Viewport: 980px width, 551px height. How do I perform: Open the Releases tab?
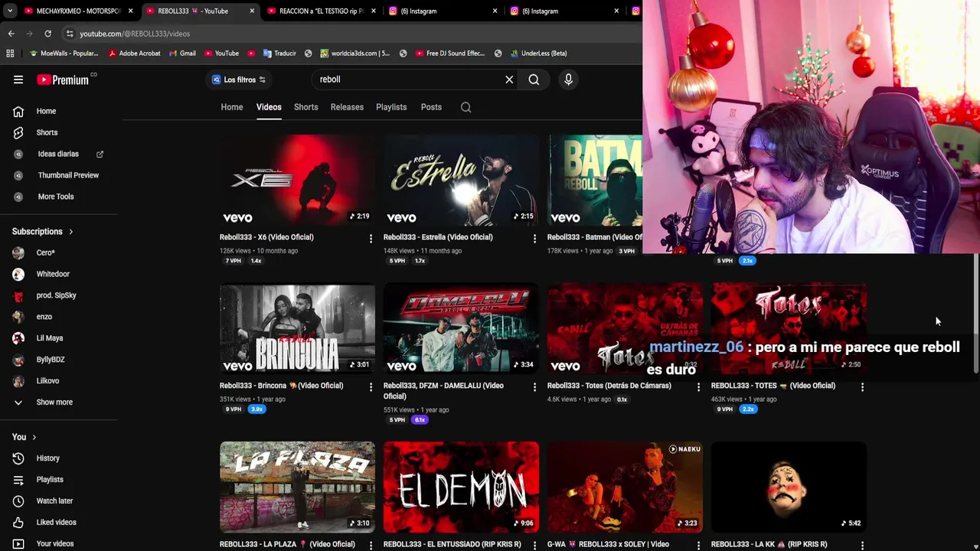(347, 107)
